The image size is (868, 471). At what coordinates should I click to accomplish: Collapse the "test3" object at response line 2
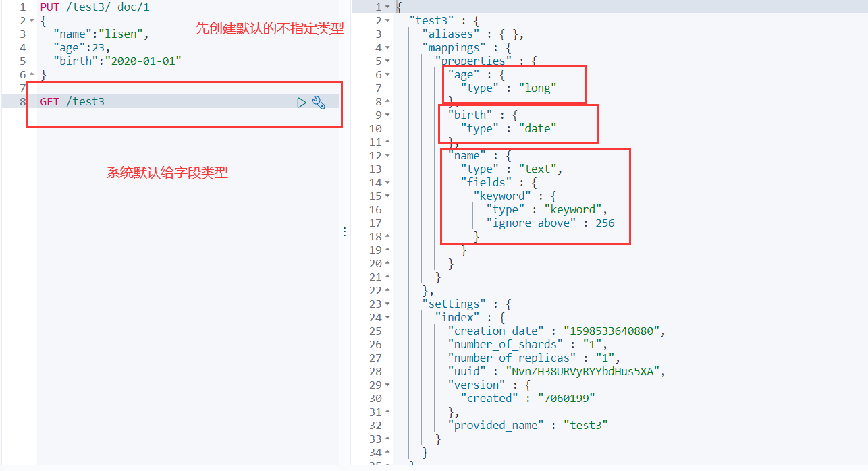pyautogui.click(x=387, y=21)
